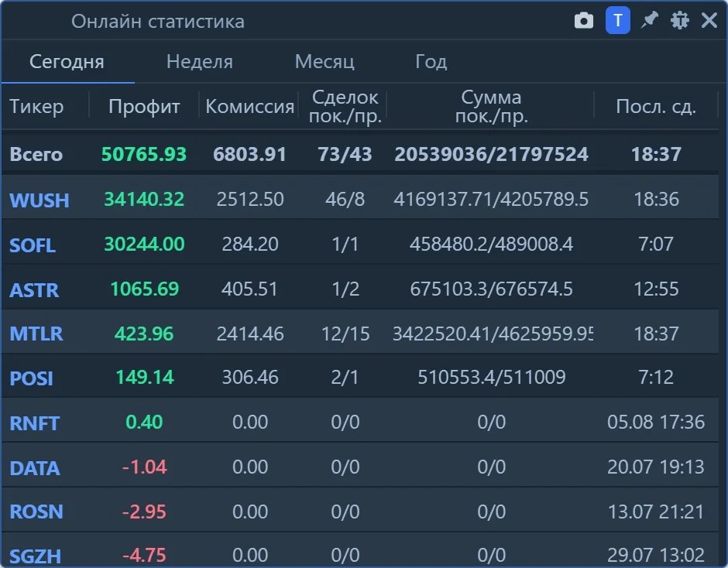The image size is (728, 568).
Task: Select the WUSH ticker
Action: tap(39, 200)
